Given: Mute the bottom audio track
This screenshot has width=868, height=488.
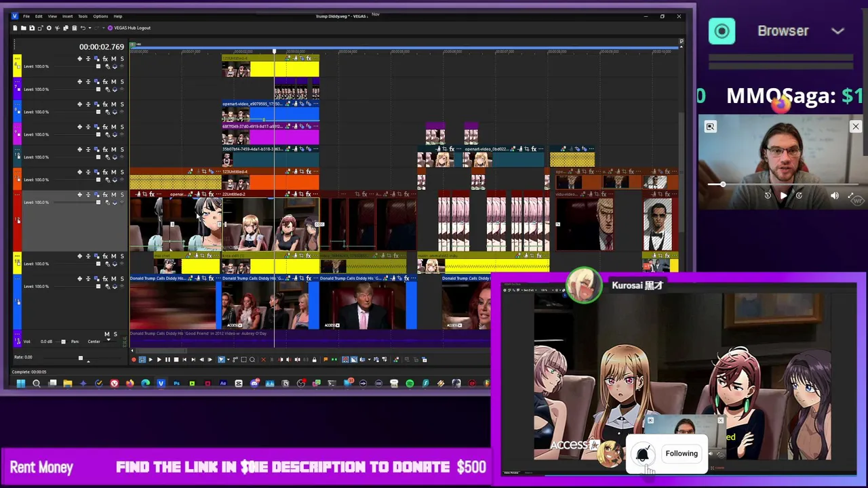Looking at the screenshot, I should click(x=106, y=334).
